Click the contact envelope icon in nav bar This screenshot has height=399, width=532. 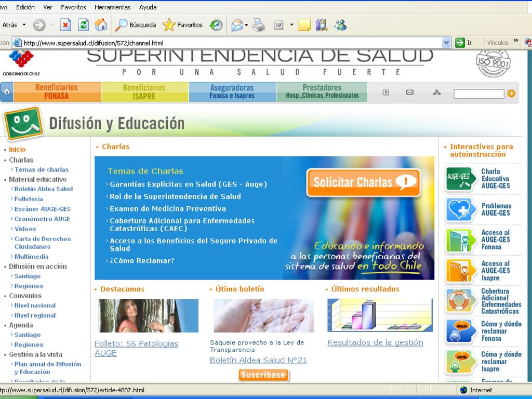click(410, 92)
